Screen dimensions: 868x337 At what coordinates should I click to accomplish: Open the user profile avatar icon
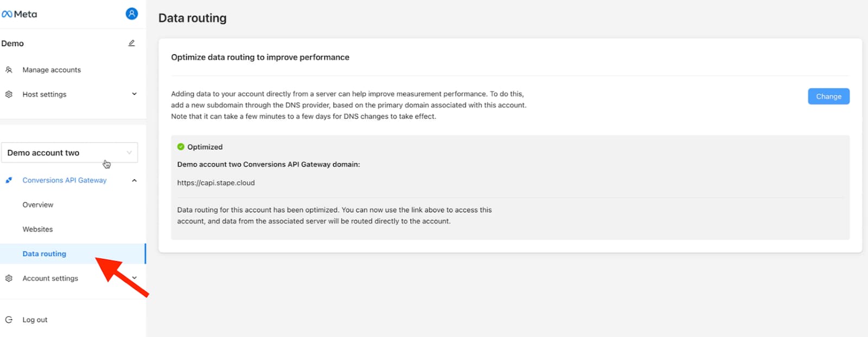(x=131, y=14)
